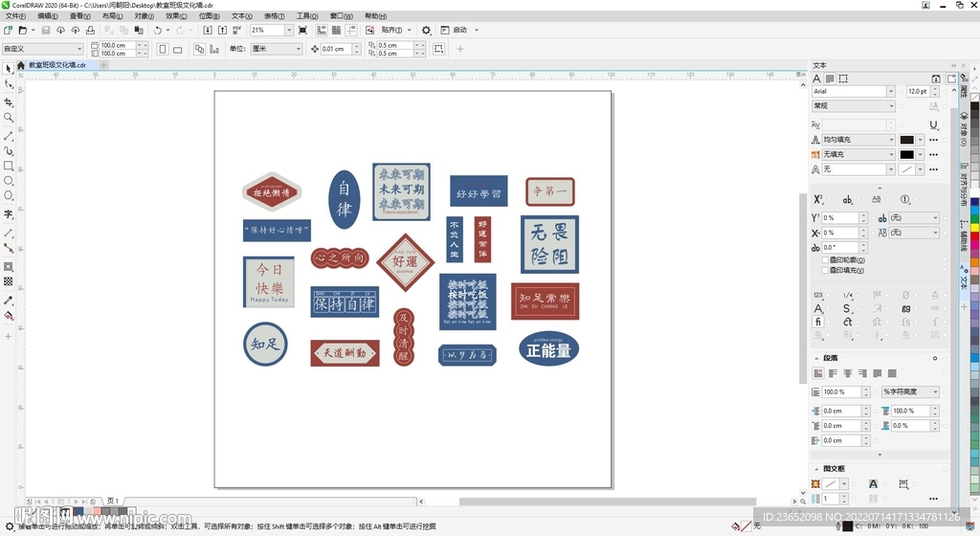Open options gear icon
This screenshot has height=536, width=980.
(x=426, y=30)
